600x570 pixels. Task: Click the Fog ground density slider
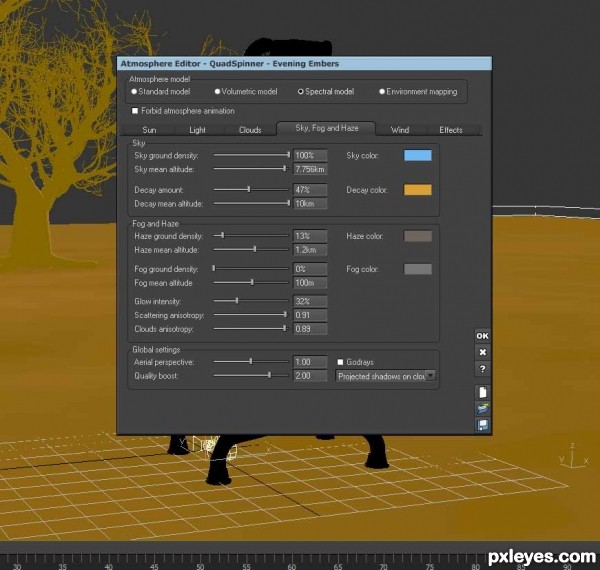click(251, 269)
